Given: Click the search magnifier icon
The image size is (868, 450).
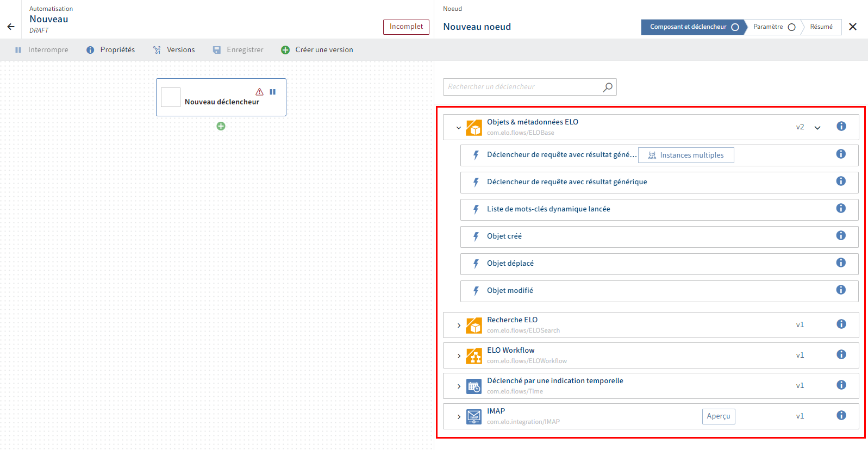Looking at the screenshot, I should [x=608, y=87].
